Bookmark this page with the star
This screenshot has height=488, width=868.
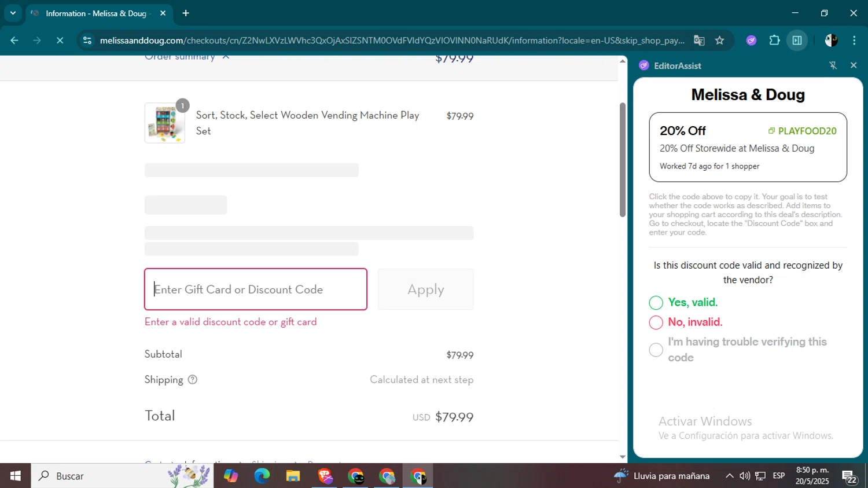click(x=719, y=41)
